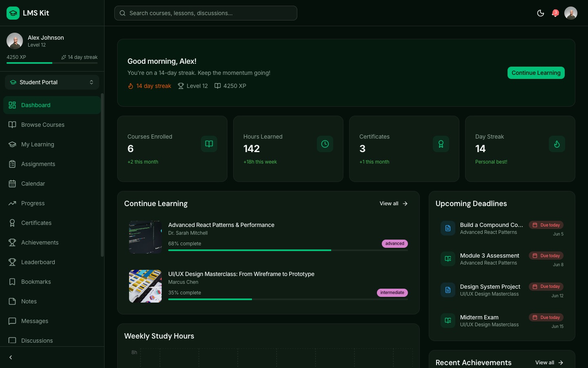
Task: Open the Calendar page
Action: 52,184
